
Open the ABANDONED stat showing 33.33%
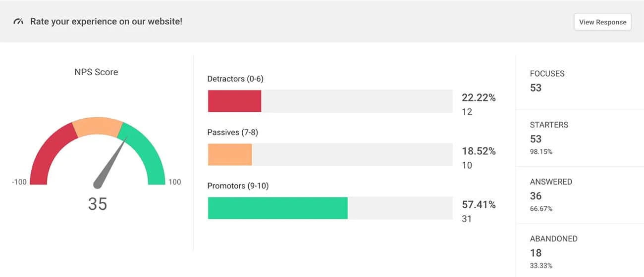tap(553, 252)
